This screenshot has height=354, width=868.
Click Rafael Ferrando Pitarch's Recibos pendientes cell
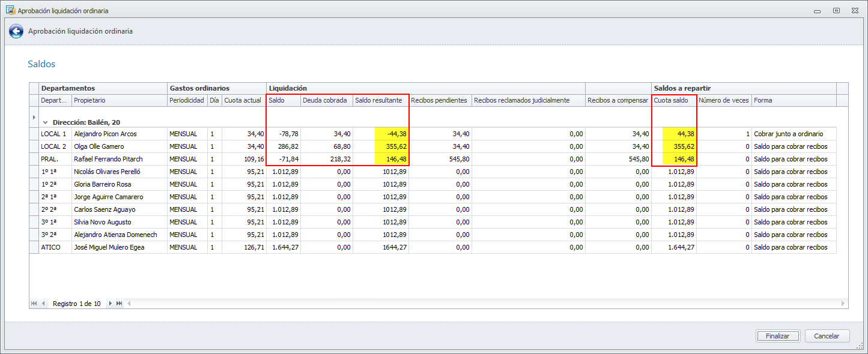[x=440, y=159]
